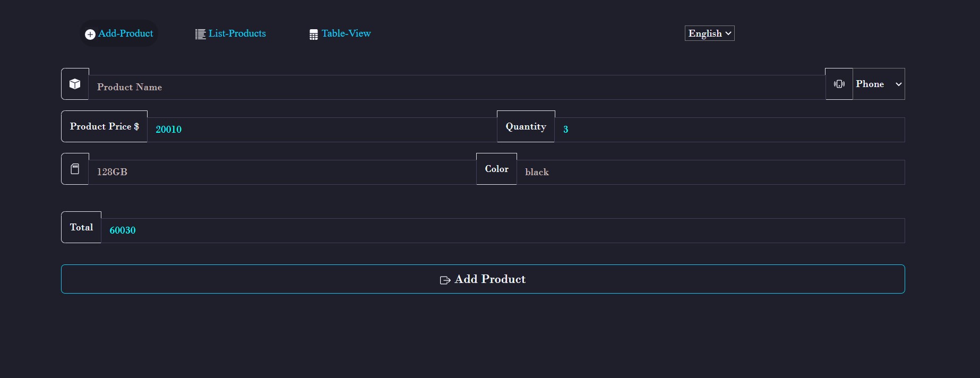Screen dimensions: 980x378
Task: Click the SD card storage icon
Action: pyautogui.click(x=75, y=169)
